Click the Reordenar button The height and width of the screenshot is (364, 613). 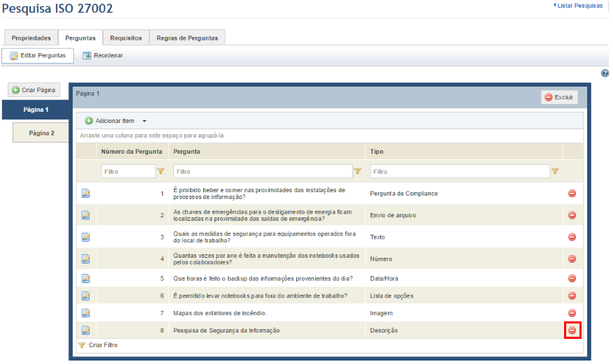pyautogui.click(x=103, y=55)
